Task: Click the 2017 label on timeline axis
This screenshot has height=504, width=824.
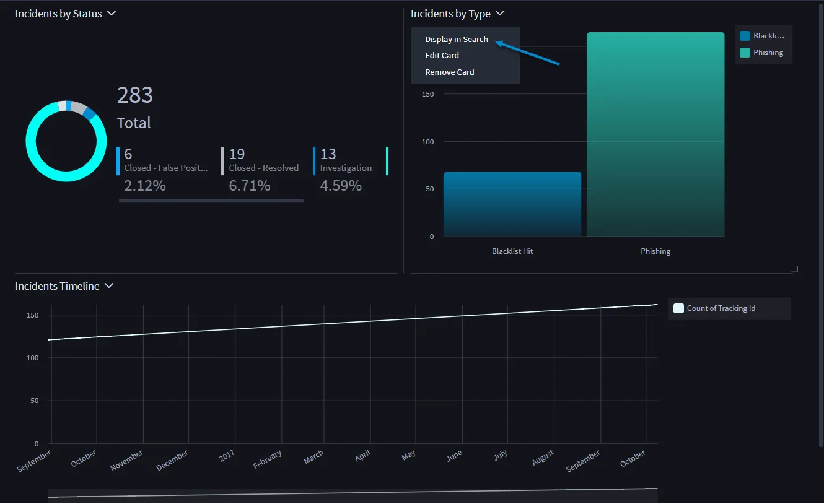Action: (x=227, y=456)
